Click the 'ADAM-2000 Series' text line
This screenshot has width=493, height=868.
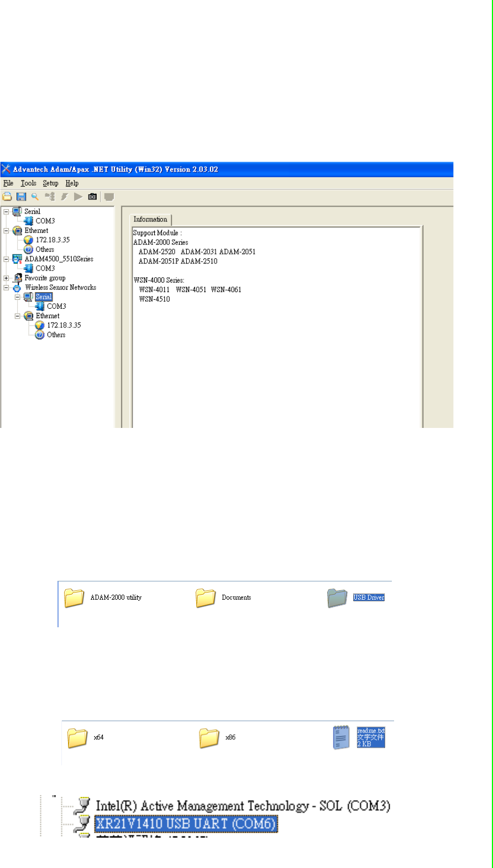(x=160, y=242)
